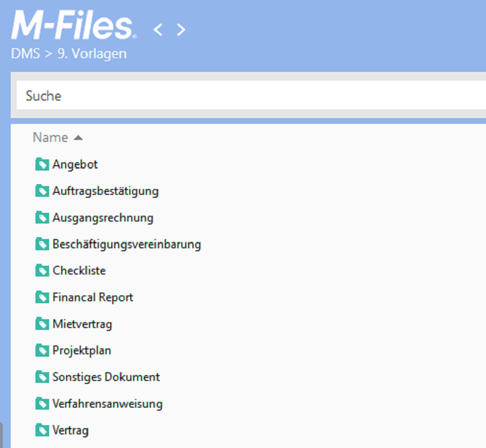Click the M-Files logo
Screen dimensions: 486x448
(x=73, y=27)
